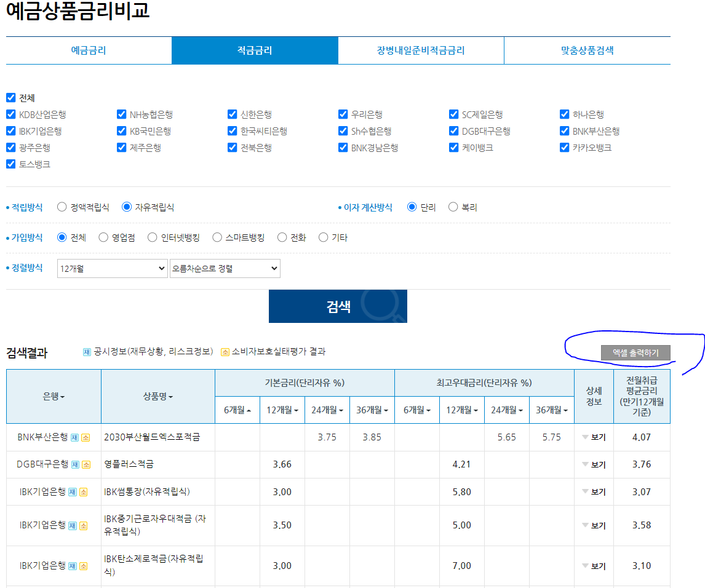The width and height of the screenshot is (705, 588).
Task: Toggle the NH농협은행 checkbox
Action: (121, 114)
